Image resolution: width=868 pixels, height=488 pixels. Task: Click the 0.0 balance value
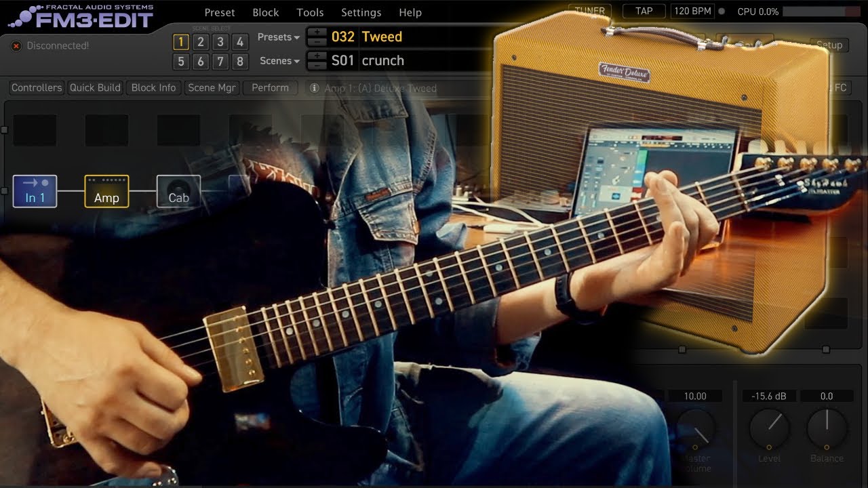pos(827,396)
